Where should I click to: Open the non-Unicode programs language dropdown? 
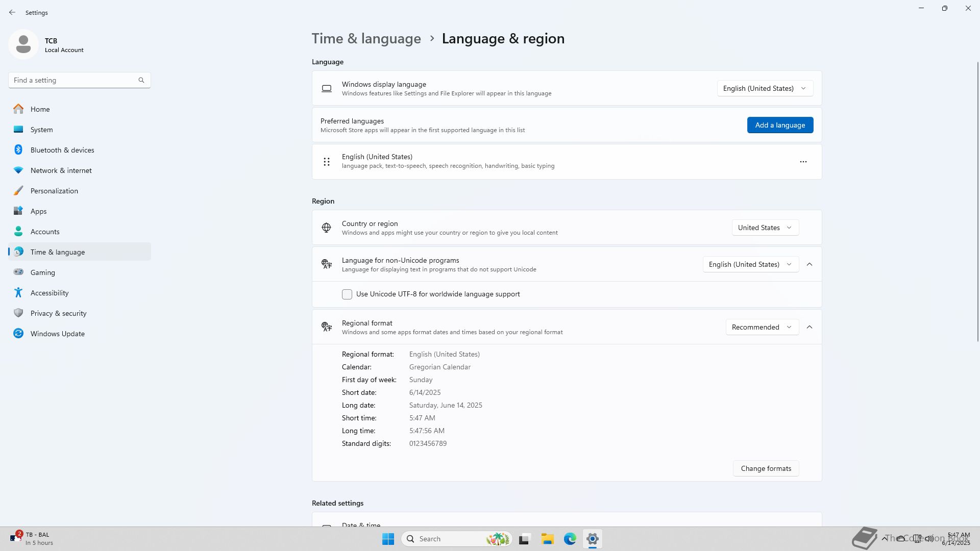[750, 264]
